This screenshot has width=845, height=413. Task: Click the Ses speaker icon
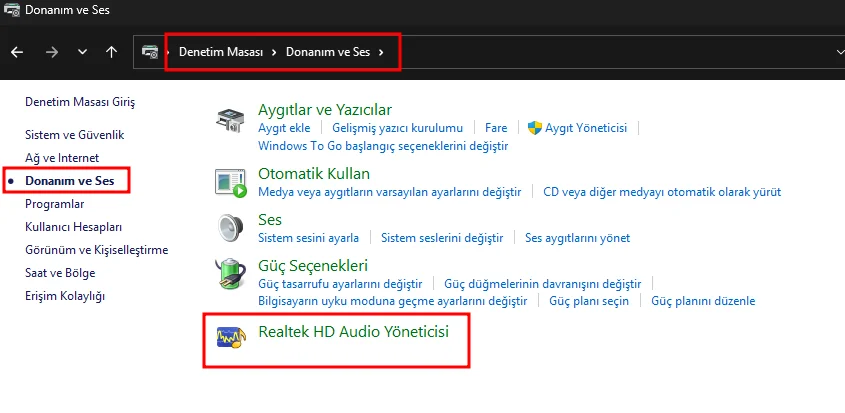[x=231, y=229]
